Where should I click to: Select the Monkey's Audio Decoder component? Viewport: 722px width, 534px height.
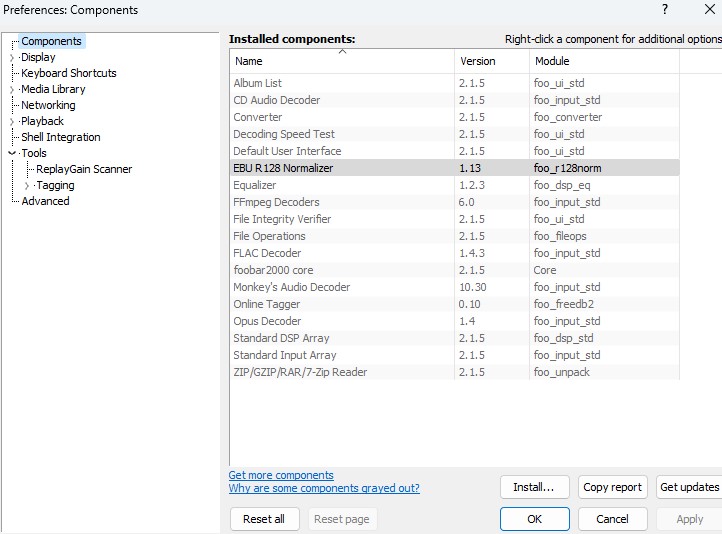coord(454,287)
